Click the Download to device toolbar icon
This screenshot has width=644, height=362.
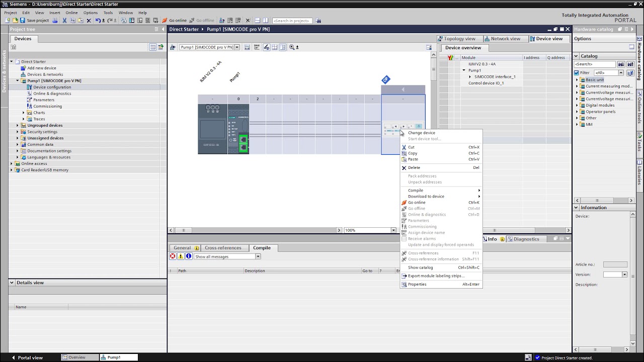coord(132,21)
